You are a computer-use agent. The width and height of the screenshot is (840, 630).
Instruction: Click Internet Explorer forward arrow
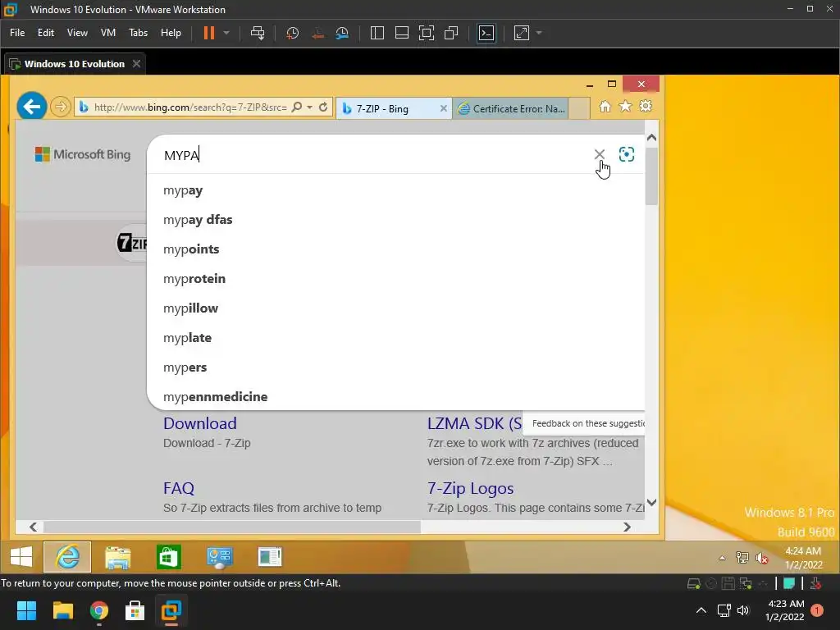(x=61, y=107)
